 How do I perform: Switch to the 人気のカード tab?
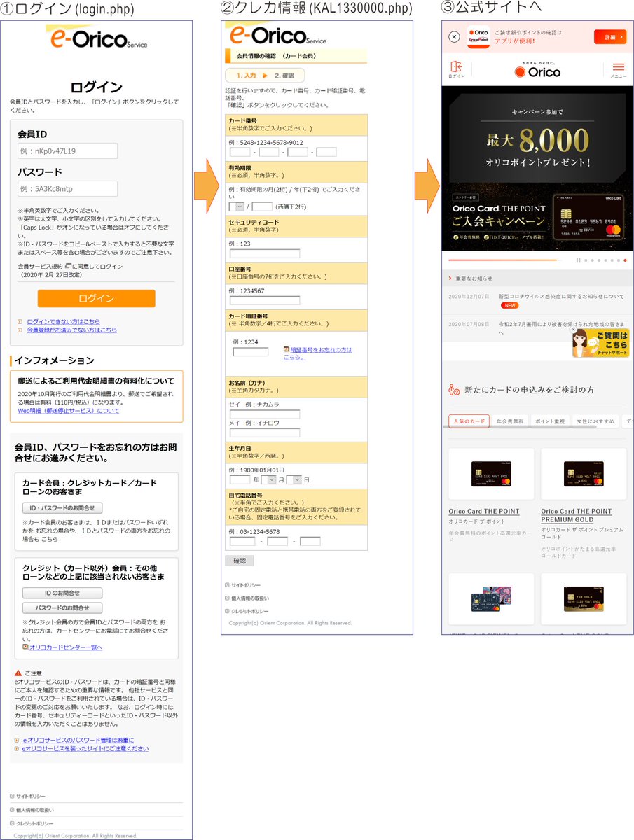(469, 421)
